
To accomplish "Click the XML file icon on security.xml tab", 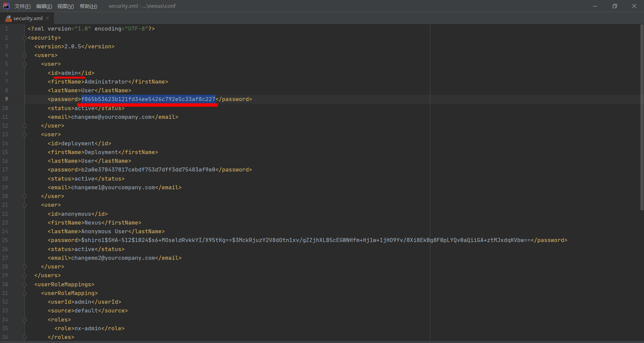I will tap(8, 18).
